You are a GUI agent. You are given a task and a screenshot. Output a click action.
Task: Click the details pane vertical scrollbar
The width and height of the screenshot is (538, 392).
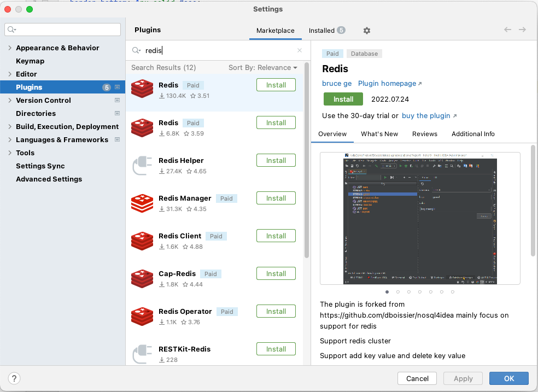pos(533,201)
